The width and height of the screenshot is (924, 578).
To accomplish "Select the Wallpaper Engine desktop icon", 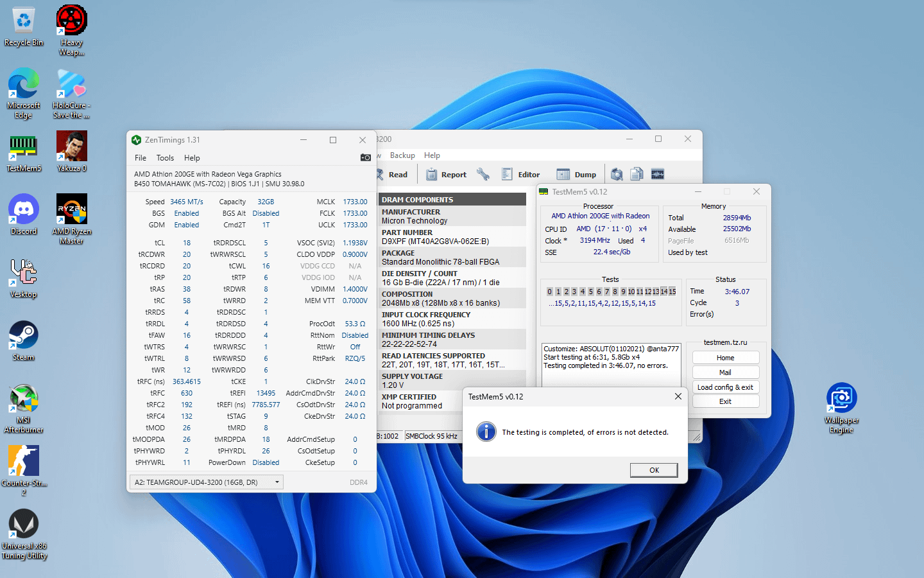I will (x=841, y=408).
